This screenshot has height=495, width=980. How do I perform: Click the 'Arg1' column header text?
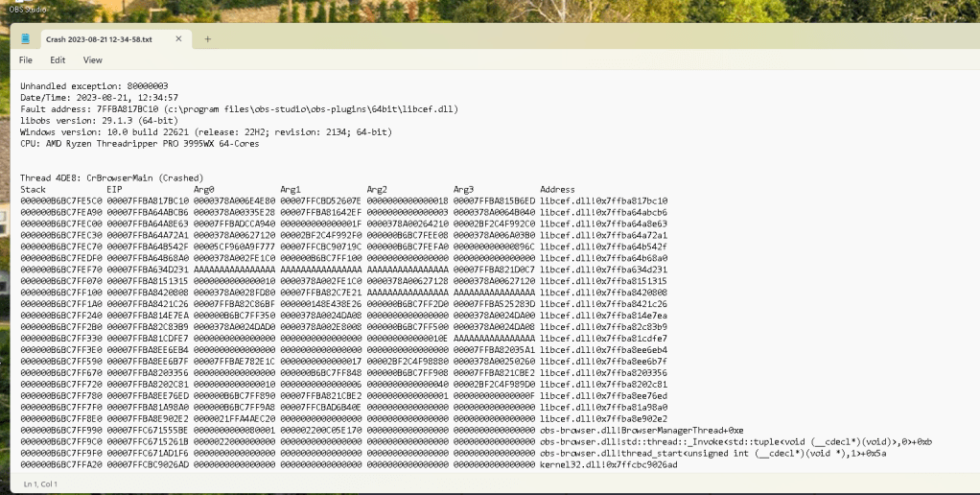pos(291,189)
